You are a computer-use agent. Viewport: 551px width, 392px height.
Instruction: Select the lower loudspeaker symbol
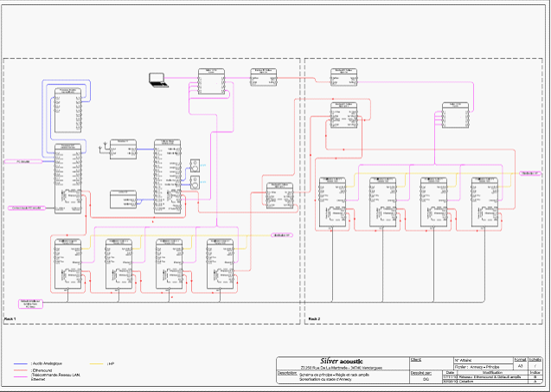click(195, 182)
